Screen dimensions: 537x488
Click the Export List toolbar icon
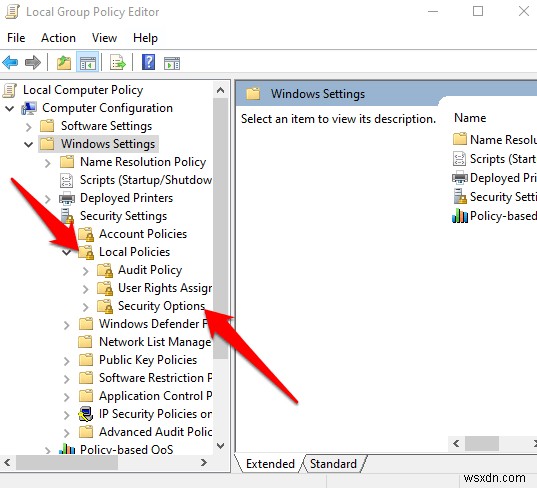click(x=117, y=63)
